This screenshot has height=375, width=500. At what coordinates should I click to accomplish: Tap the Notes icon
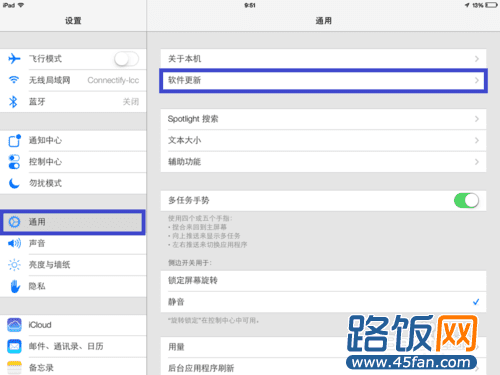click(x=14, y=368)
